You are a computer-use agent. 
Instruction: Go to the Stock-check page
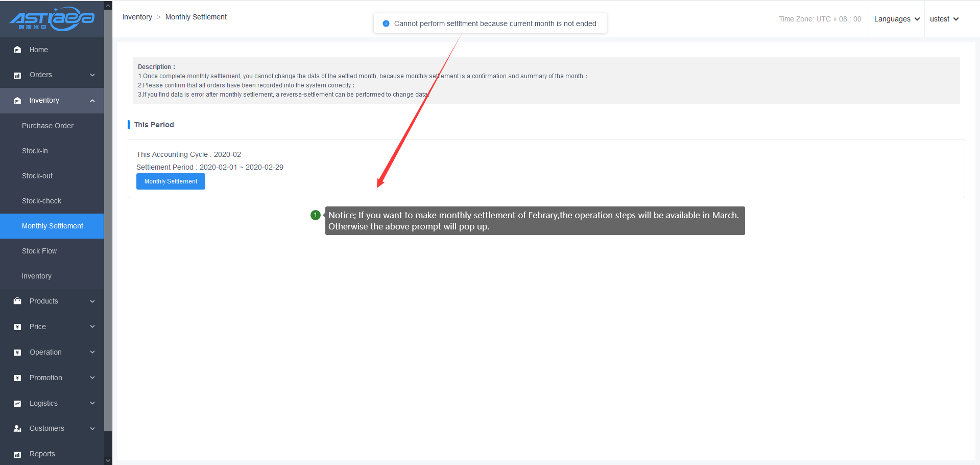point(41,201)
